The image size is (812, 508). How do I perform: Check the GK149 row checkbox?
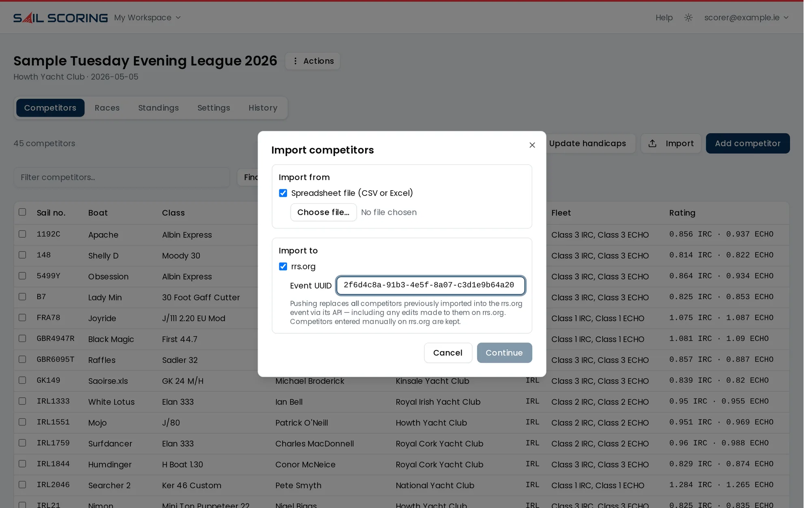pos(22,380)
